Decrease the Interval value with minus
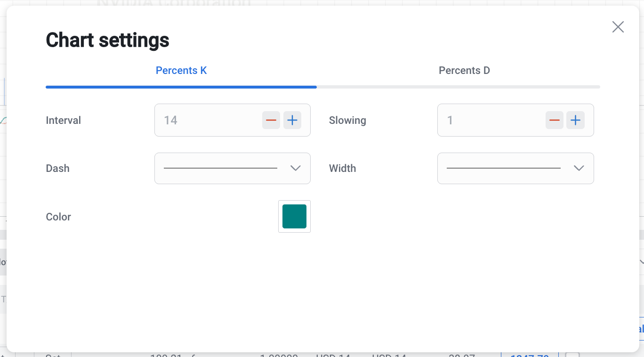This screenshot has width=644, height=357. coord(271,120)
